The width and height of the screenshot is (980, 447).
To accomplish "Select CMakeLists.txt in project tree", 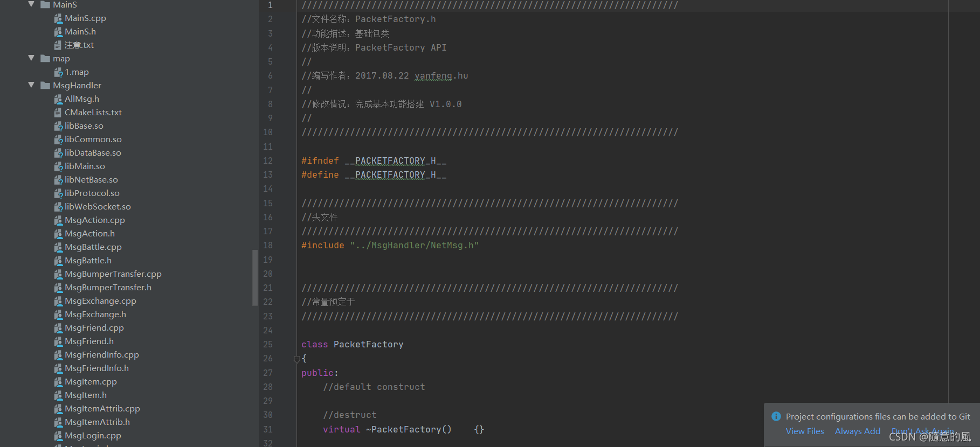I will pos(93,113).
